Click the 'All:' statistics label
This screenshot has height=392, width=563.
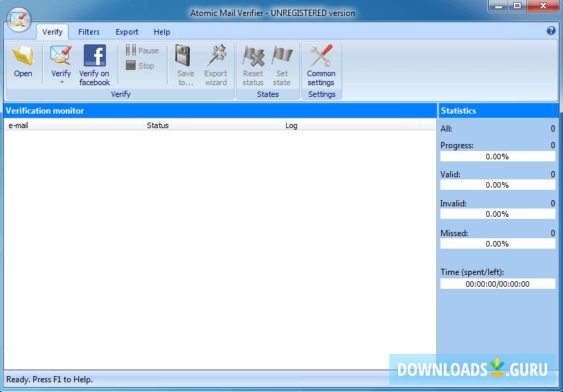pyautogui.click(x=446, y=129)
